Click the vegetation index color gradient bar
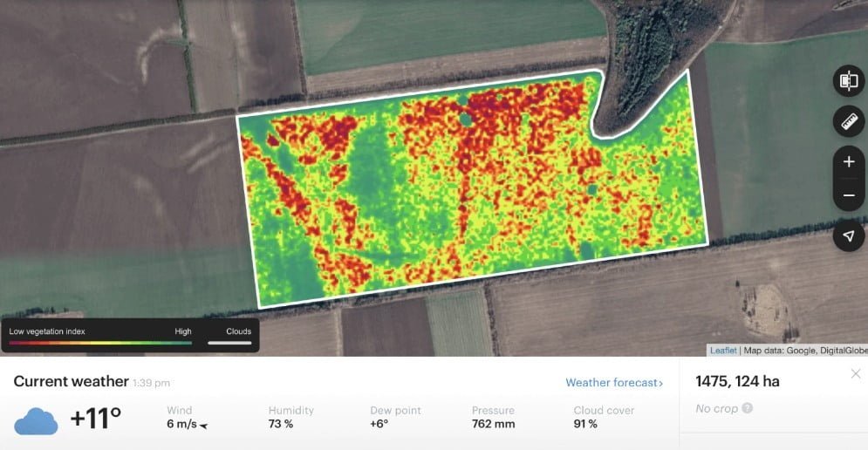Viewport: 868px width, 450px height. [100, 344]
